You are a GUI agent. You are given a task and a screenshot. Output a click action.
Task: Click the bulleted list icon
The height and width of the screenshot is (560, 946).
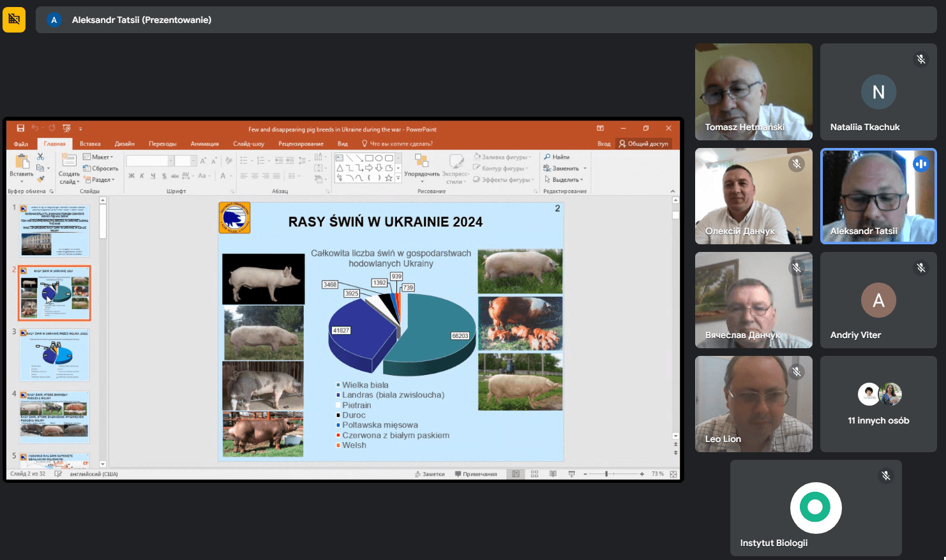point(244,160)
